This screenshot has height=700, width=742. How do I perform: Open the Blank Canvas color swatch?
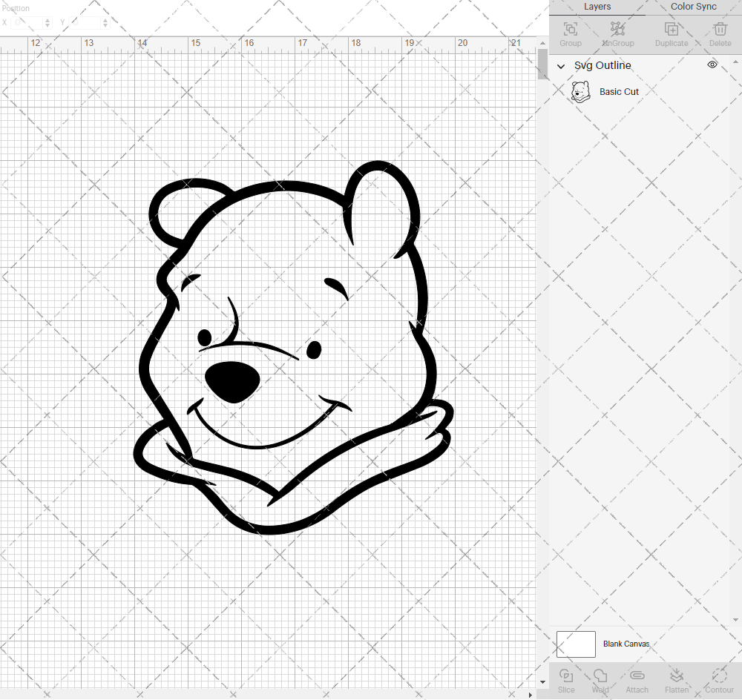(x=576, y=644)
